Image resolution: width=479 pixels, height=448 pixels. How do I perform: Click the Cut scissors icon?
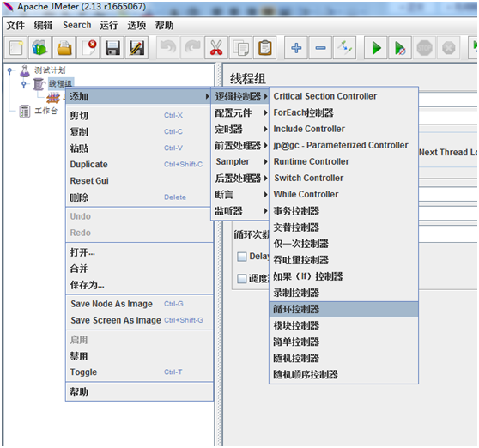coord(216,48)
